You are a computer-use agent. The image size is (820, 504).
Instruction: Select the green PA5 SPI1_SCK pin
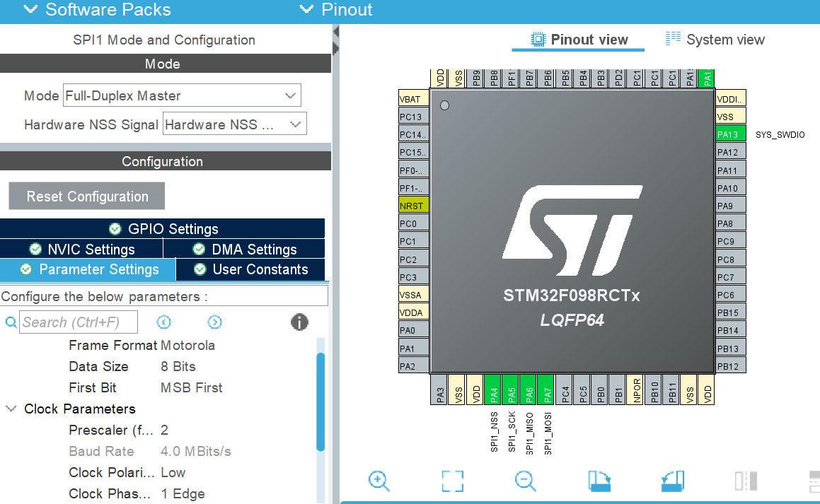pos(512,390)
